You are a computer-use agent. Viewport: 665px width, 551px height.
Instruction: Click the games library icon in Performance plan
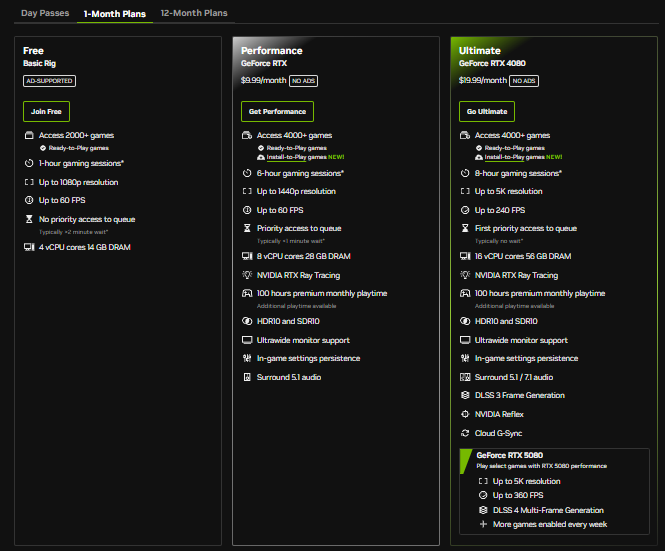[247, 135]
